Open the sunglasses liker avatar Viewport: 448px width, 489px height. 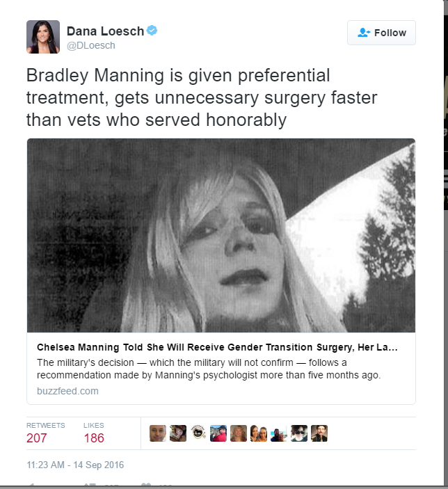pos(299,433)
